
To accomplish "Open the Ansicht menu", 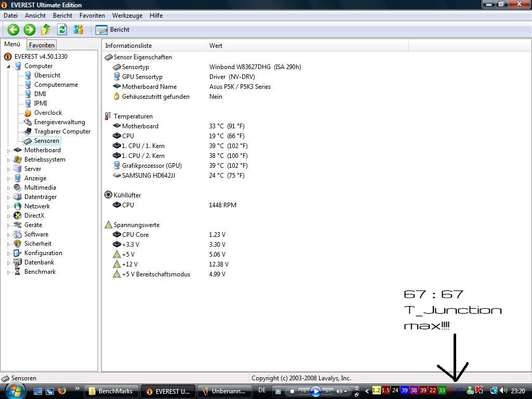I will click(35, 16).
